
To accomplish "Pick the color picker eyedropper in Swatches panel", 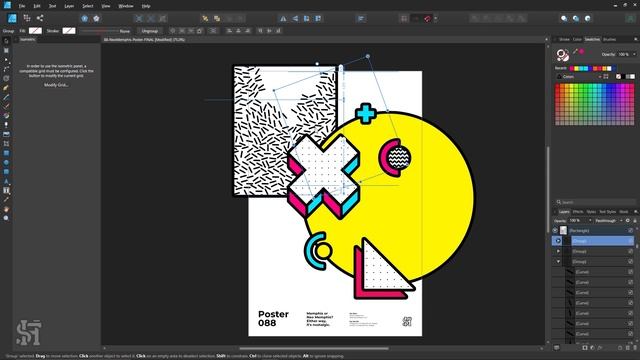I will [575, 51].
